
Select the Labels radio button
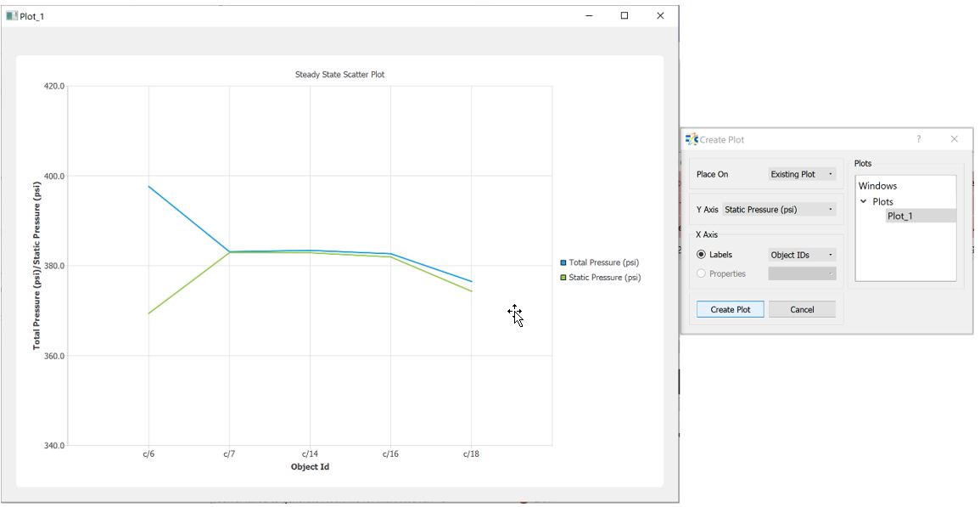pos(701,255)
